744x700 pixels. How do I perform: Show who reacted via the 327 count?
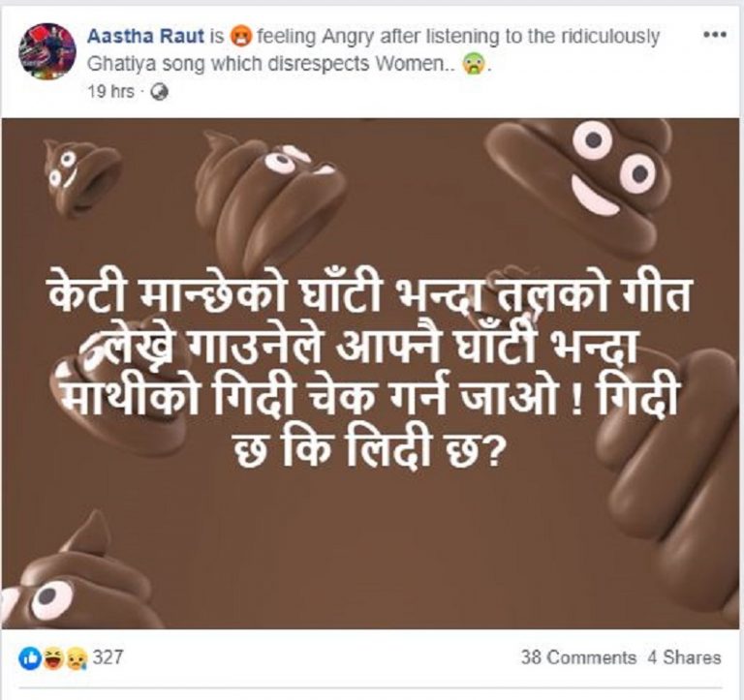[x=108, y=658]
